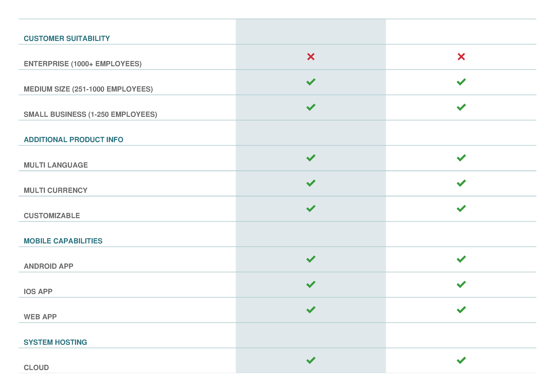The image size is (555, 392).
Task: Click Small Business checkmark in the right column
Action: pyautogui.click(x=461, y=107)
